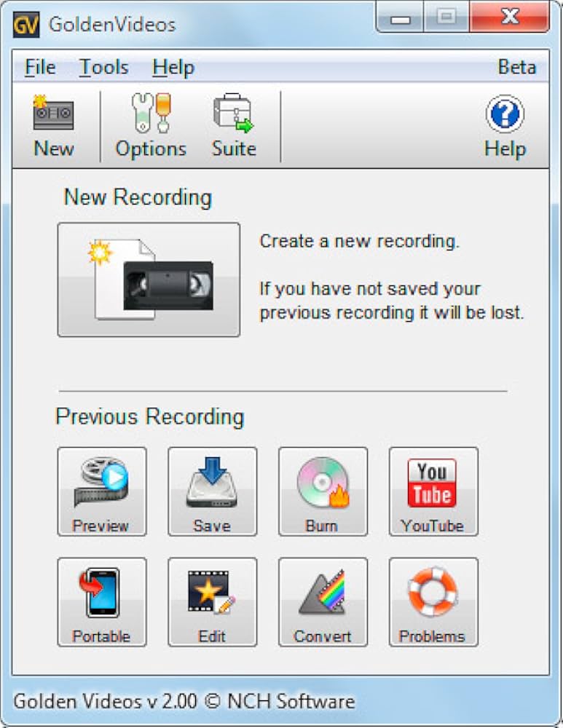
Task: Open the Help menu
Action: 173,67
